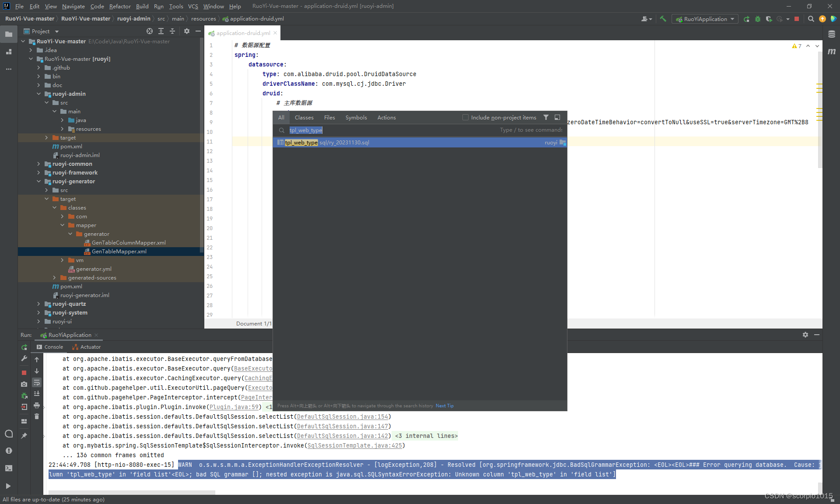Click the Next Tip link
Screen dimensions: 840x504
(444, 406)
